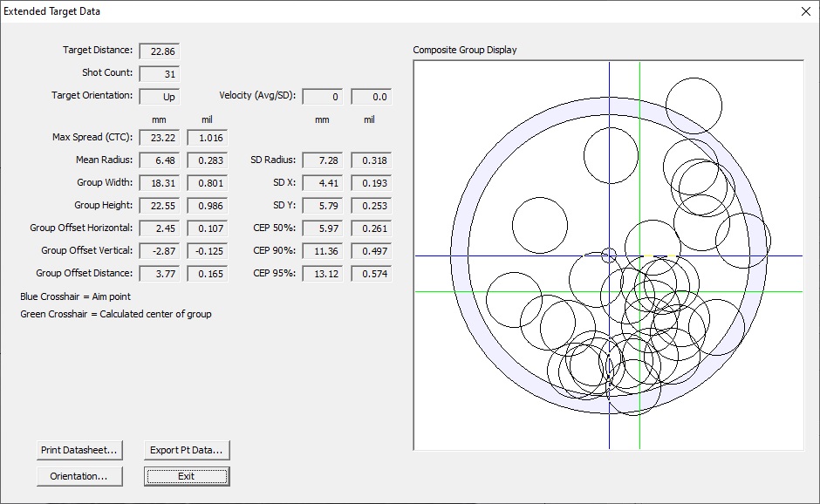Open the Orientation settings button
The image size is (820, 504).
click(x=79, y=476)
